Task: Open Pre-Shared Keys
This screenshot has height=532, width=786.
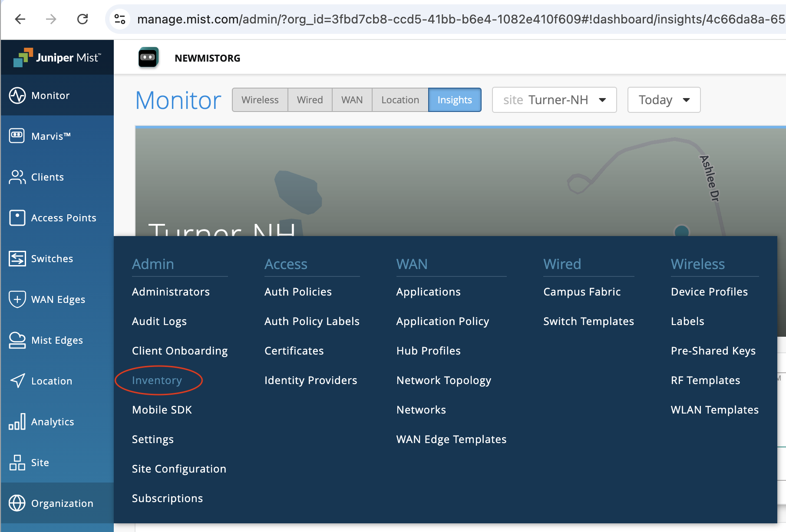Action: (713, 351)
